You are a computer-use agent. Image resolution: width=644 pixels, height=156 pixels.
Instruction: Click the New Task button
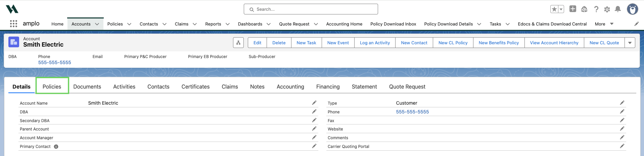[306, 43]
